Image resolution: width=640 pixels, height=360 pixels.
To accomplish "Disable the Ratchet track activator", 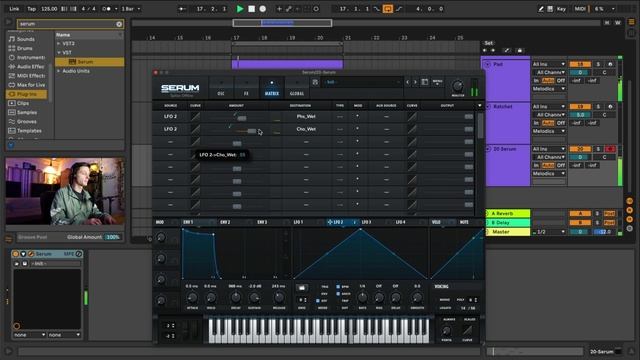I will point(580,107).
